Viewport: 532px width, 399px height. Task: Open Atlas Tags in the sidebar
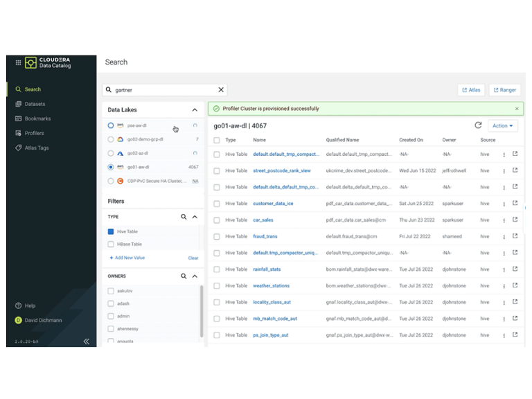(x=32, y=148)
